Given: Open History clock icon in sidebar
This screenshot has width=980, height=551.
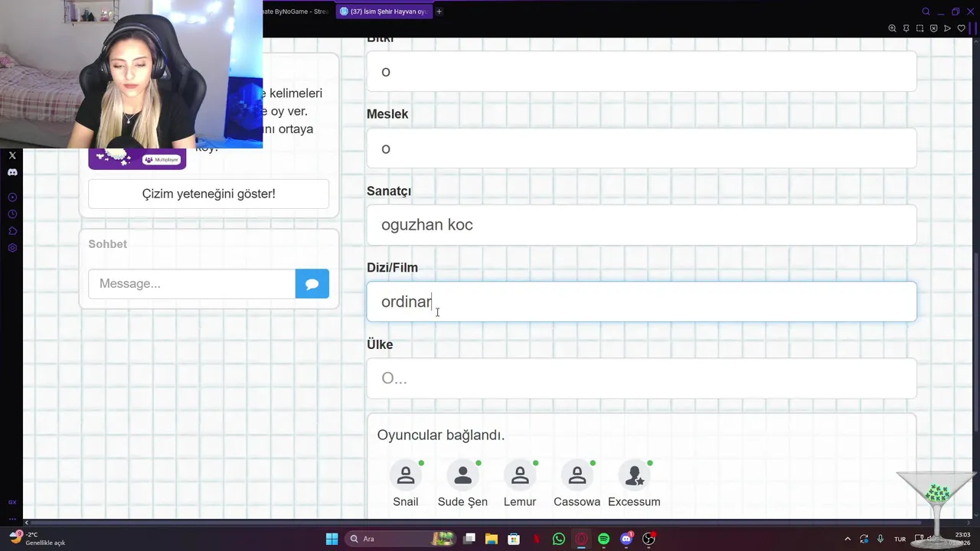Looking at the screenshot, I should [12, 214].
